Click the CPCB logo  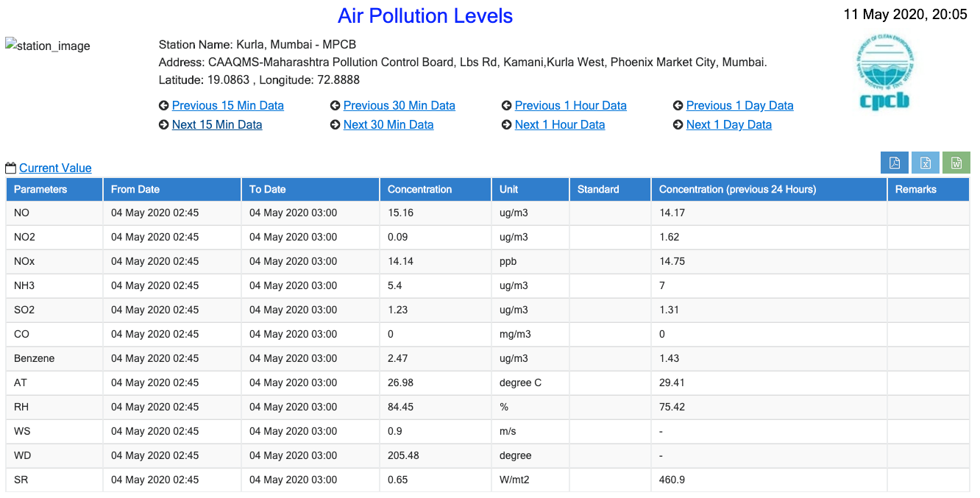(884, 73)
